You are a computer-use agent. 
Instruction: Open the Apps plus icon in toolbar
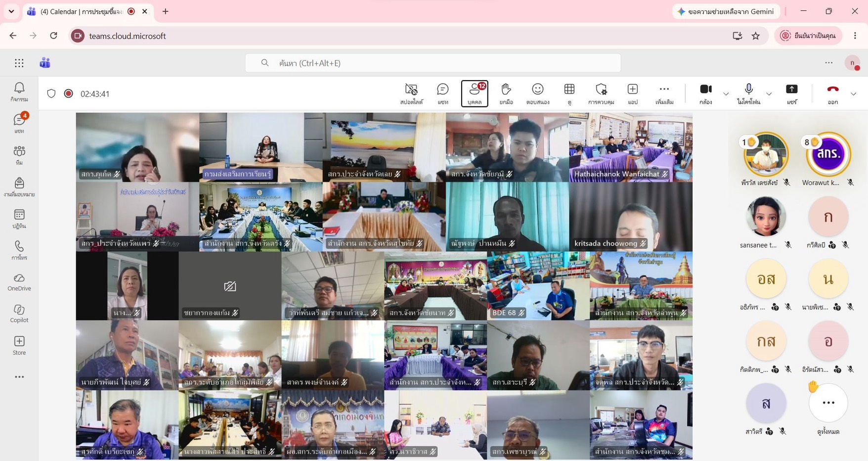633,93
